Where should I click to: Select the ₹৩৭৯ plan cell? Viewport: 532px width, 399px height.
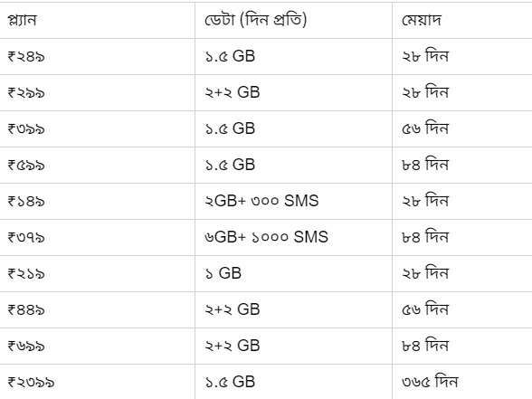tap(97, 237)
